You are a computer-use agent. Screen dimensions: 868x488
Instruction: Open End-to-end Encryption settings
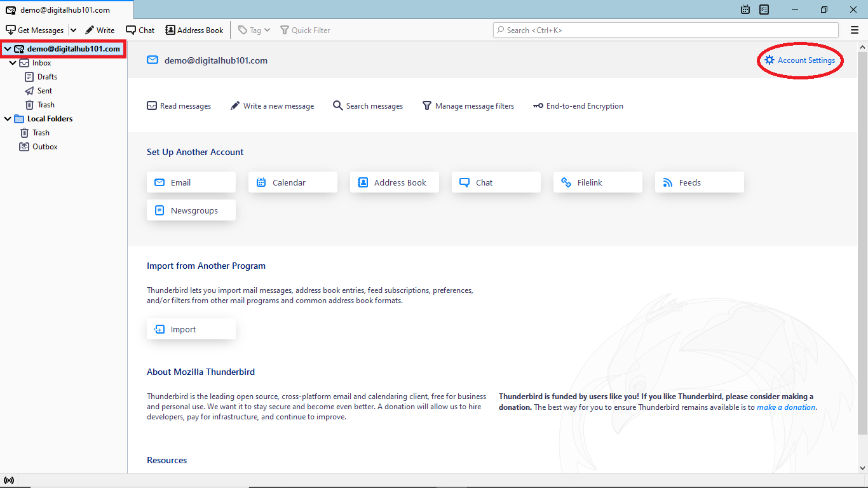pos(578,106)
